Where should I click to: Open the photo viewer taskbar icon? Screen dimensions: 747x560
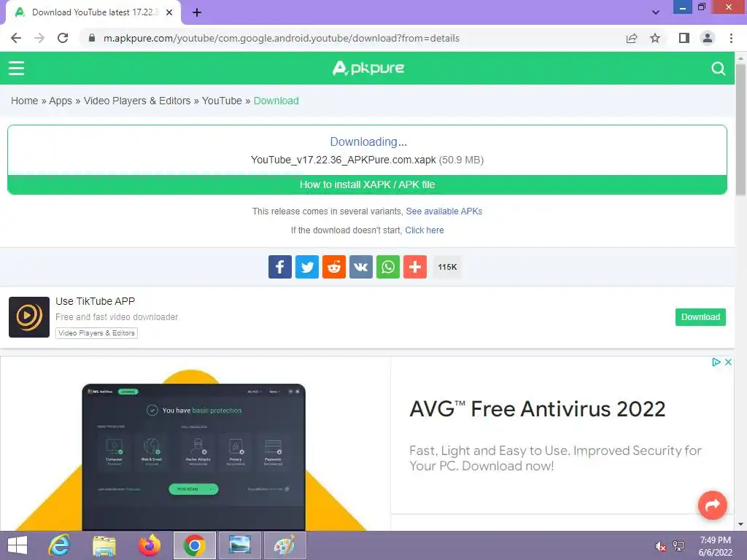pos(239,545)
